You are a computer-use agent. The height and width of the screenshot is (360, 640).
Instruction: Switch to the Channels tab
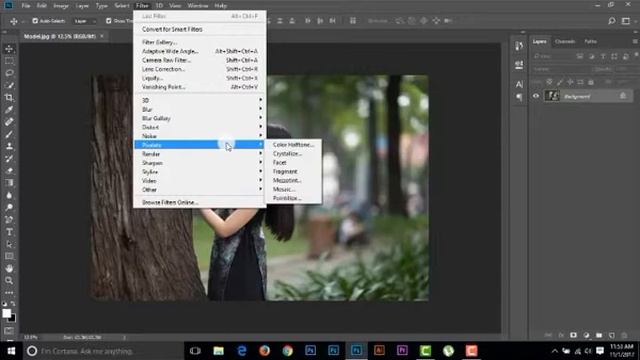point(565,41)
